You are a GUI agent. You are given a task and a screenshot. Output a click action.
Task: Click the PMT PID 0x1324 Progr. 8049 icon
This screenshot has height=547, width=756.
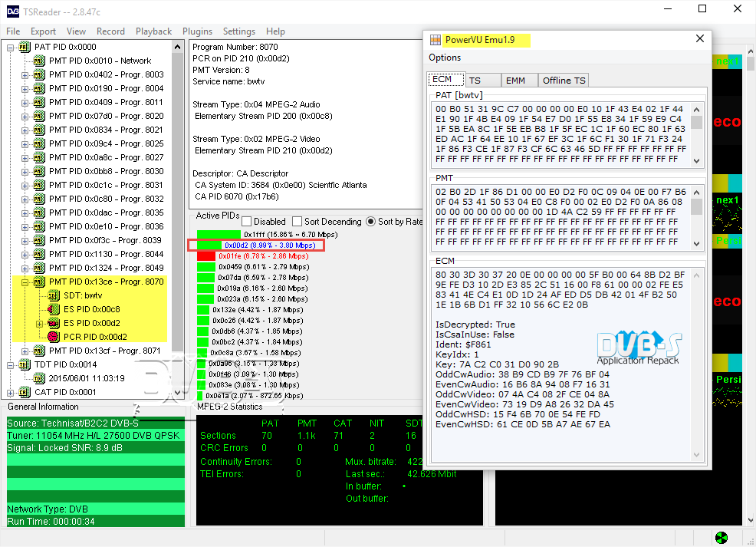click(x=39, y=268)
